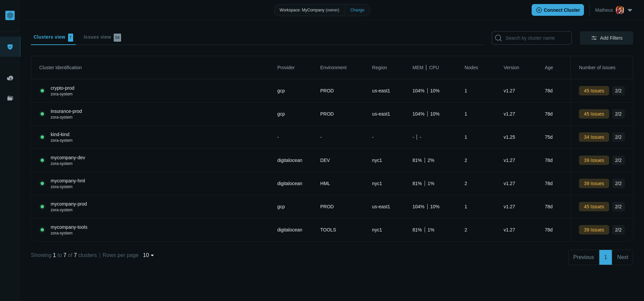The height and width of the screenshot is (301, 644).
Task: Open 39 Issues badge for mycompany-dev
Action: (x=594, y=160)
